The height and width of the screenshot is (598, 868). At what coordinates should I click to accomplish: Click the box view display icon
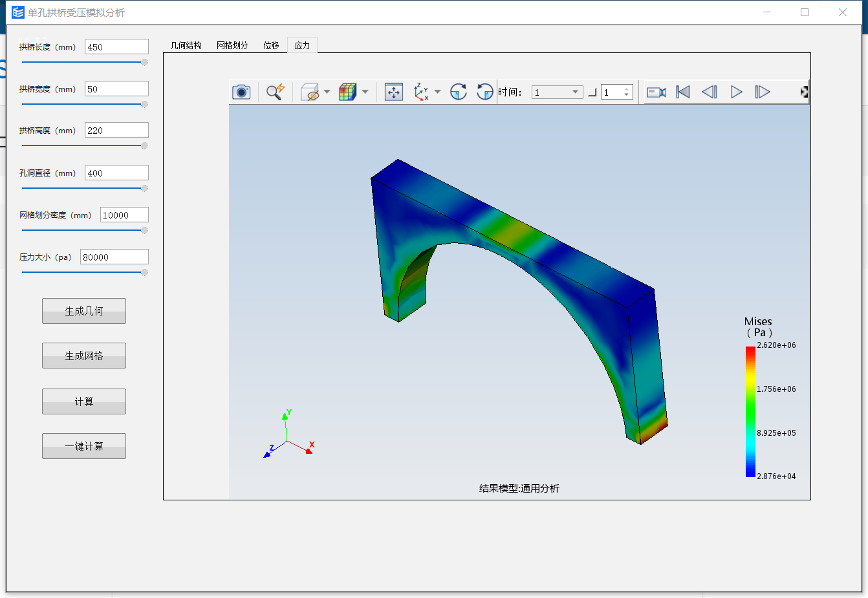click(x=310, y=92)
